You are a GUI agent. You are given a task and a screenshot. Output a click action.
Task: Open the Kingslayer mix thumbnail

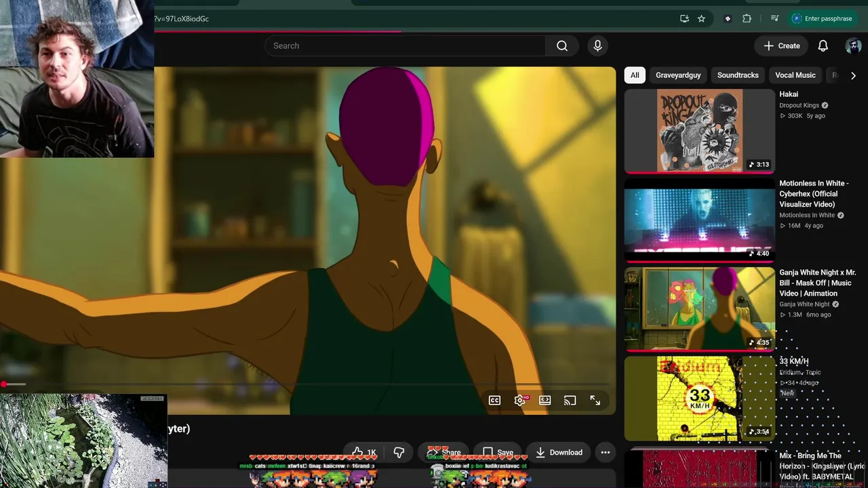(x=699, y=467)
